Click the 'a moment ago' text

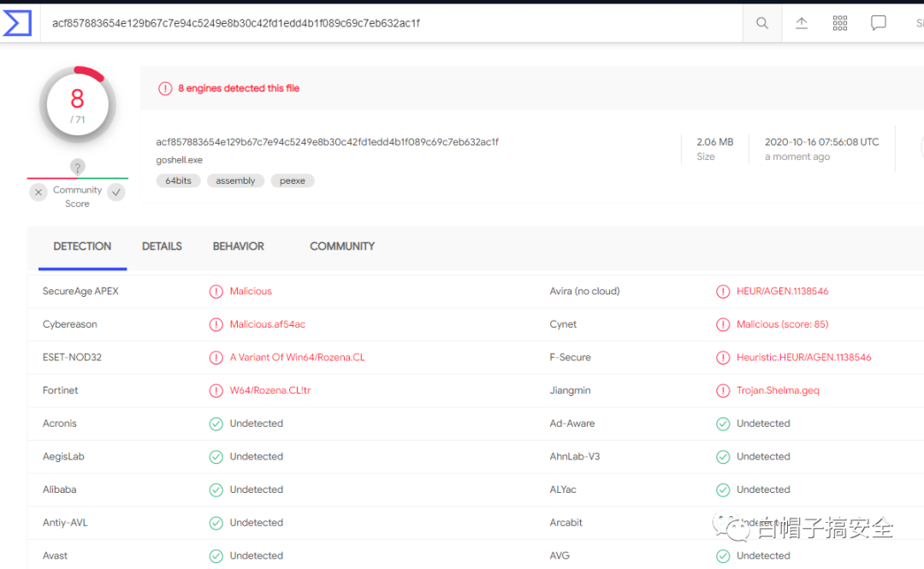tap(797, 157)
